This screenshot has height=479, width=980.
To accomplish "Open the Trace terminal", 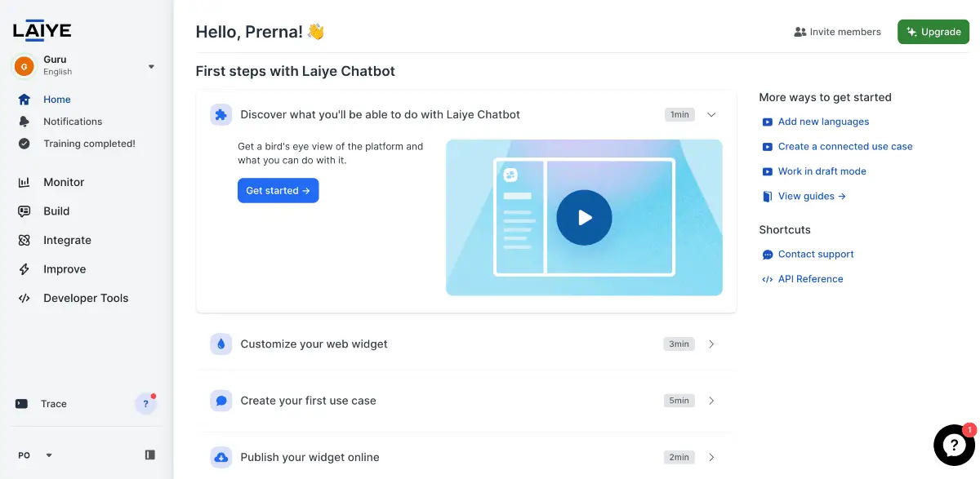I will (x=41, y=404).
